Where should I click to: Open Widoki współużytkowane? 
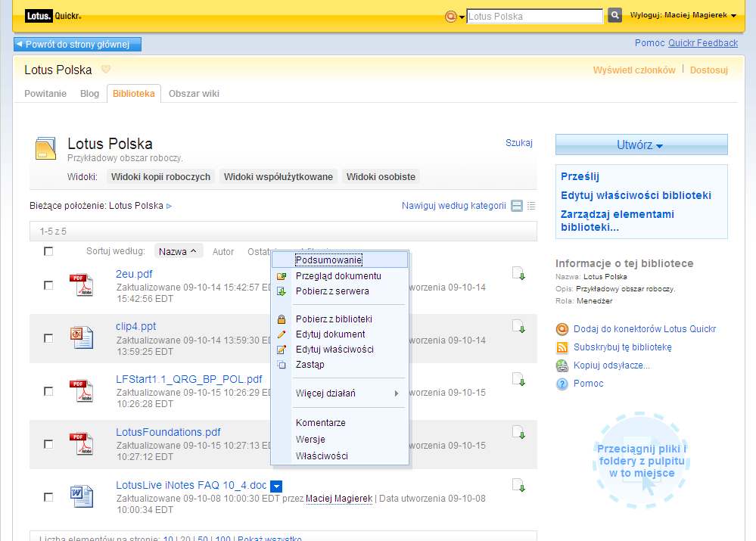pyautogui.click(x=278, y=177)
